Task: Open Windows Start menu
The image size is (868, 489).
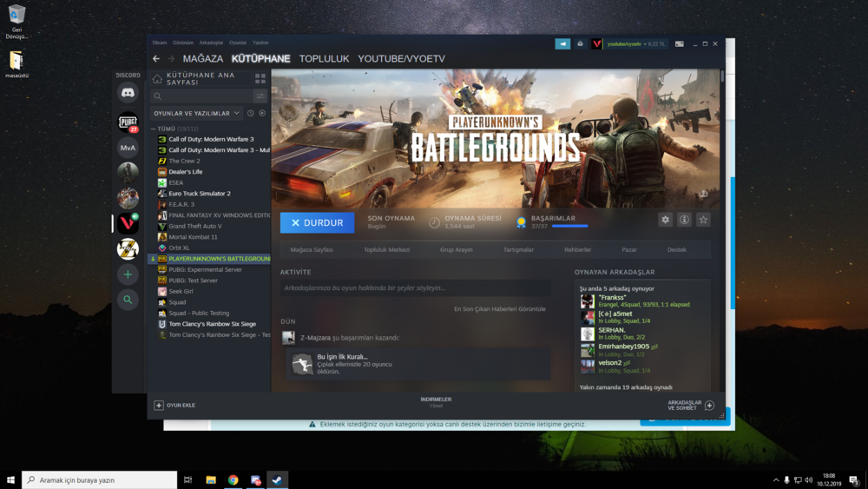Action: pyautogui.click(x=10, y=479)
